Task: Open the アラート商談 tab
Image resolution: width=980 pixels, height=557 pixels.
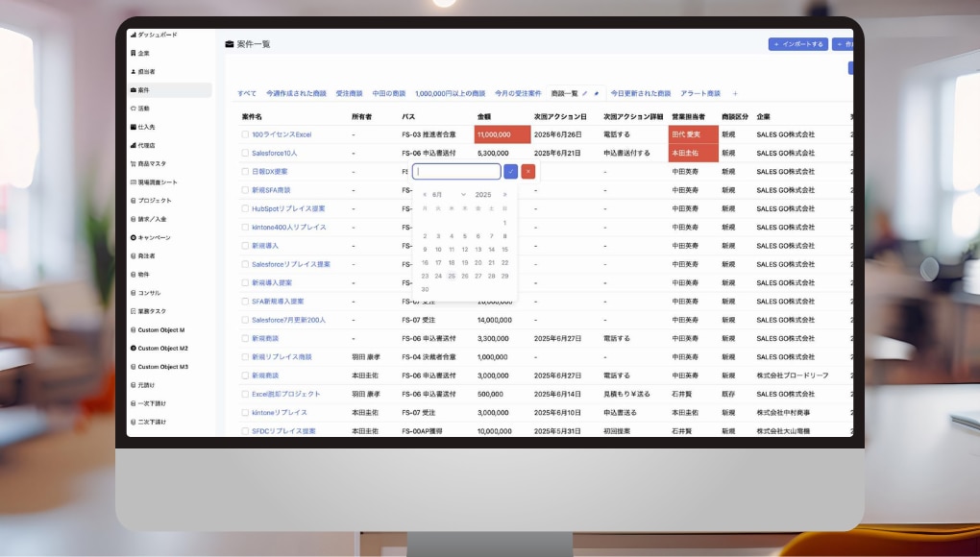Action: [699, 93]
